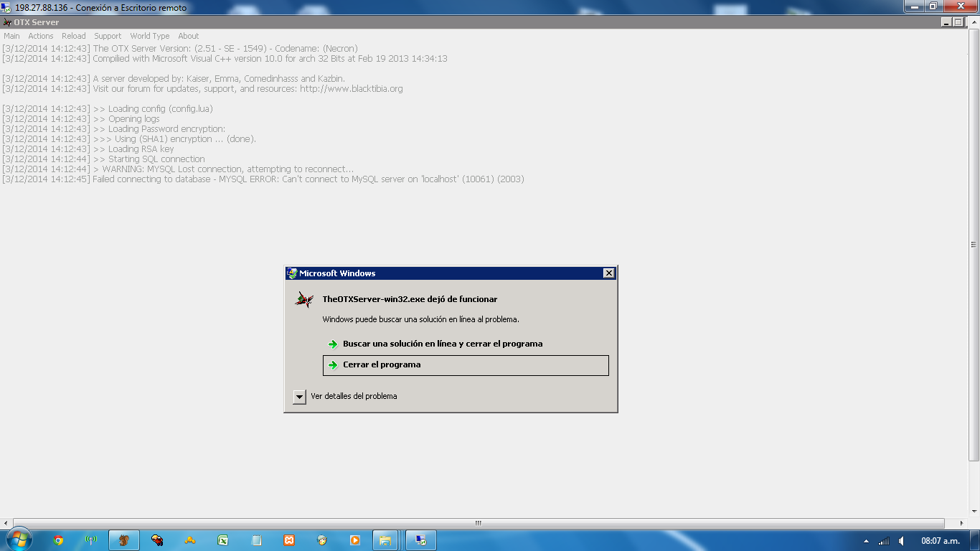Open the Reload menu
The image size is (980, 551).
[x=73, y=36]
